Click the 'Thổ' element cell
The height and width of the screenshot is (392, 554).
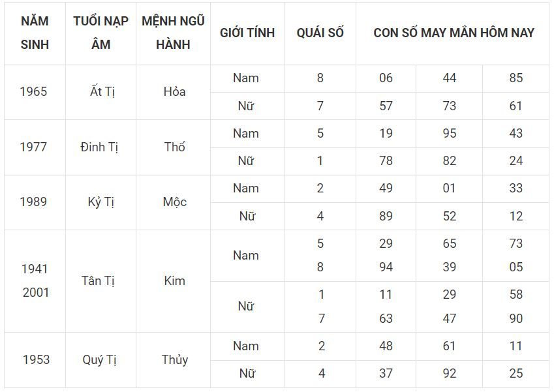(174, 147)
